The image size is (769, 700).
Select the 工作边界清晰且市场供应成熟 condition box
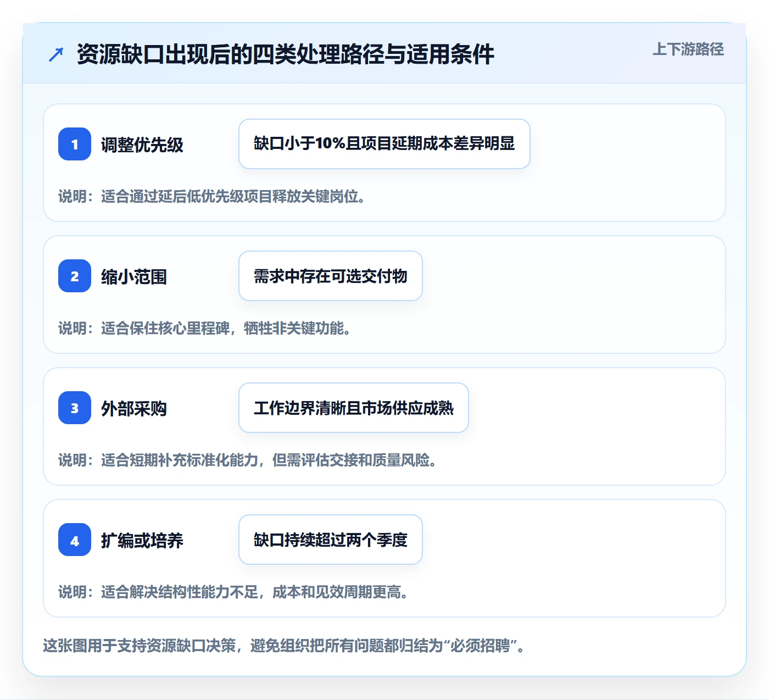[354, 408]
